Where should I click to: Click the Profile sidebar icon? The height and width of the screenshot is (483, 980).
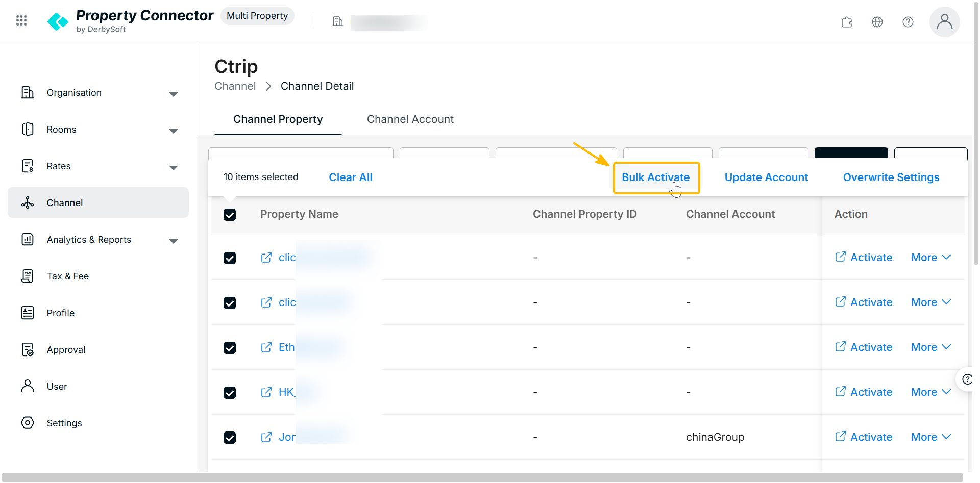point(28,313)
